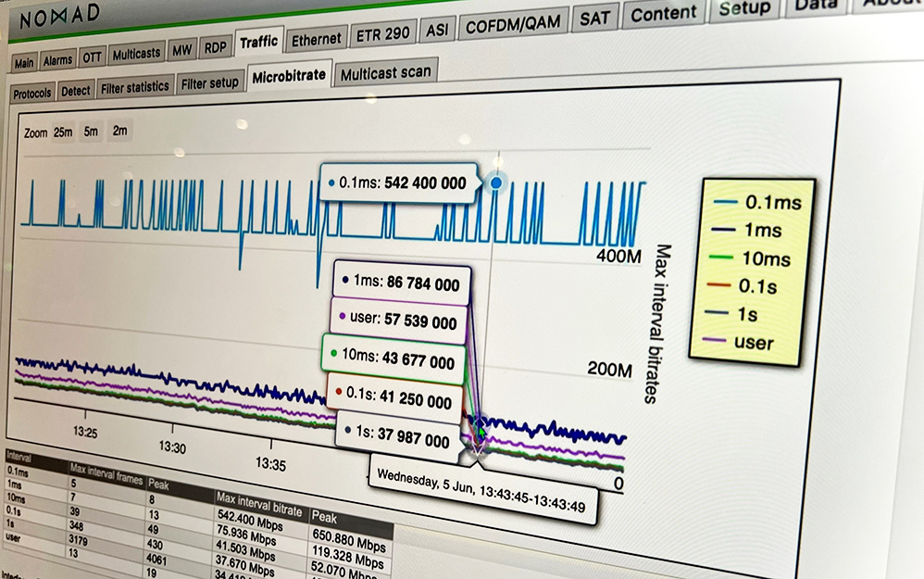Click the Max interval bitrate column header
This screenshot has height=579, width=924.
coord(259,505)
